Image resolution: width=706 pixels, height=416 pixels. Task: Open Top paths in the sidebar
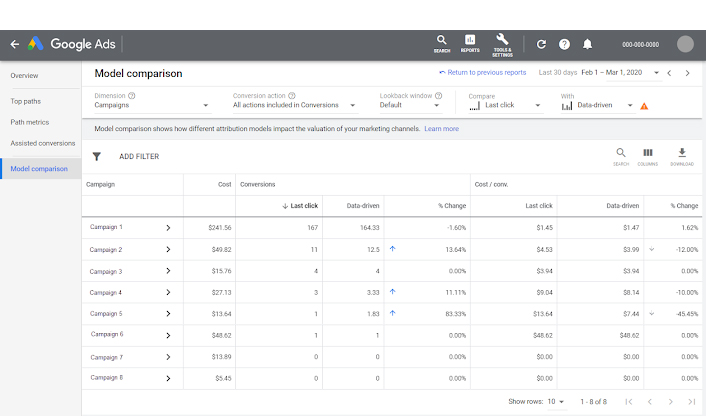point(26,101)
